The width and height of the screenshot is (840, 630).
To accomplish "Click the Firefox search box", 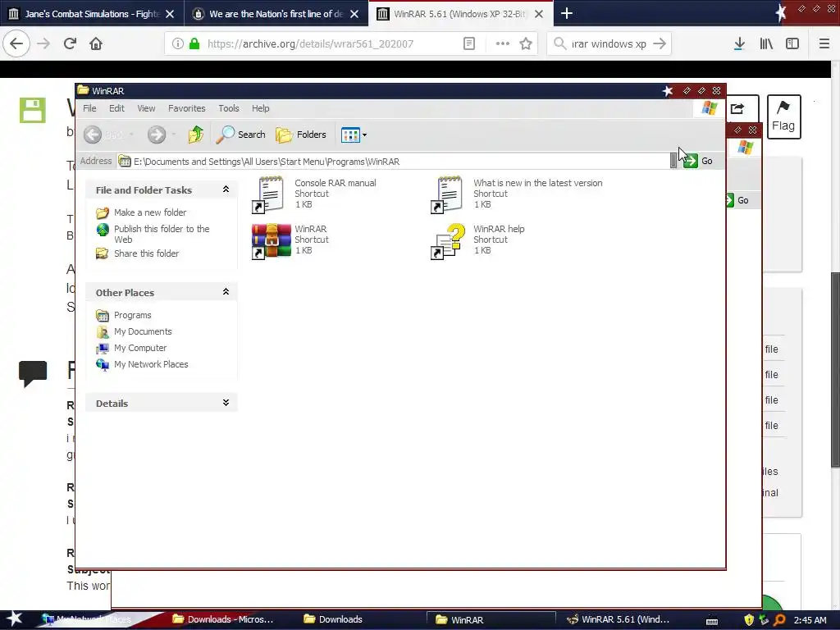I will [x=609, y=44].
